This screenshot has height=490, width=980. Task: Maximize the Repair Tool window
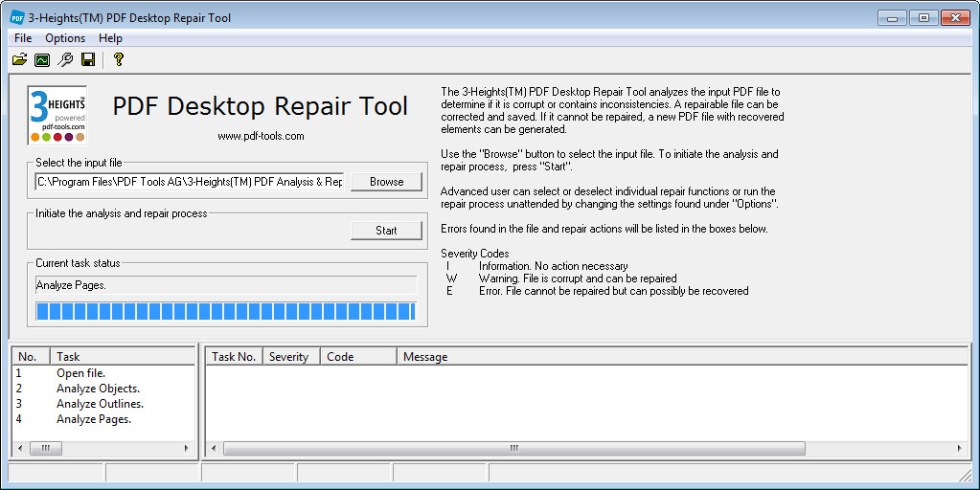(x=923, y=17)
